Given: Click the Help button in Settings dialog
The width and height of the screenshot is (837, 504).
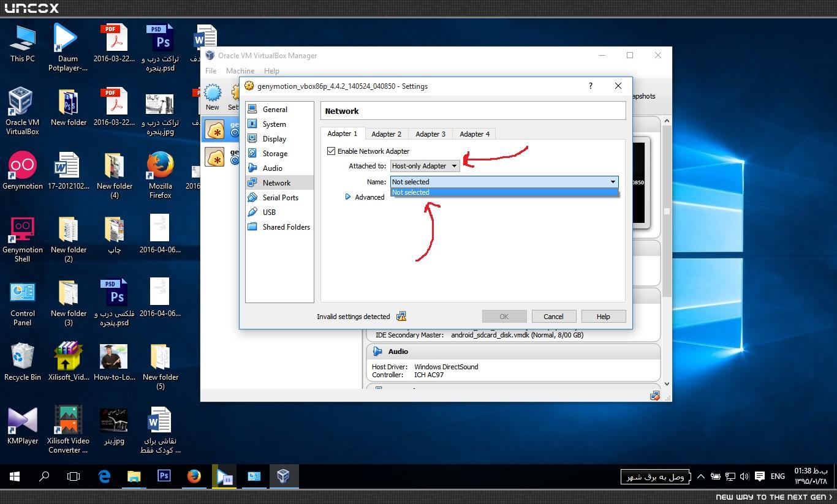Looking at the screenshot, I should click(x=604, y=317).
